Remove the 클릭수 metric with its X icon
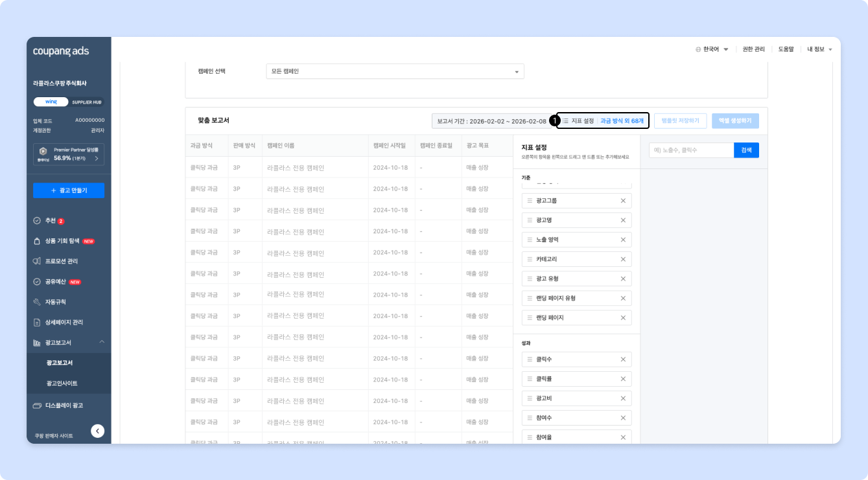Image resolution: width=868 pixels, height=480 pixels. pos(623,360)
